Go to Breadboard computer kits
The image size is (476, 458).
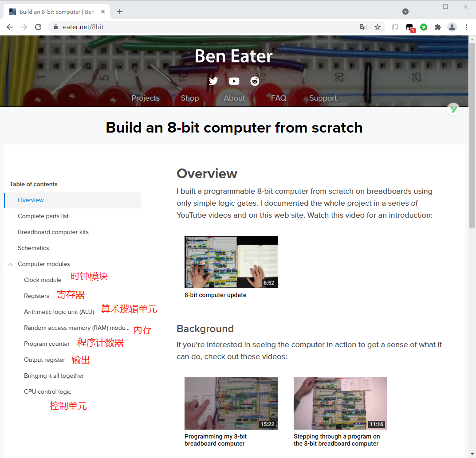53,232
